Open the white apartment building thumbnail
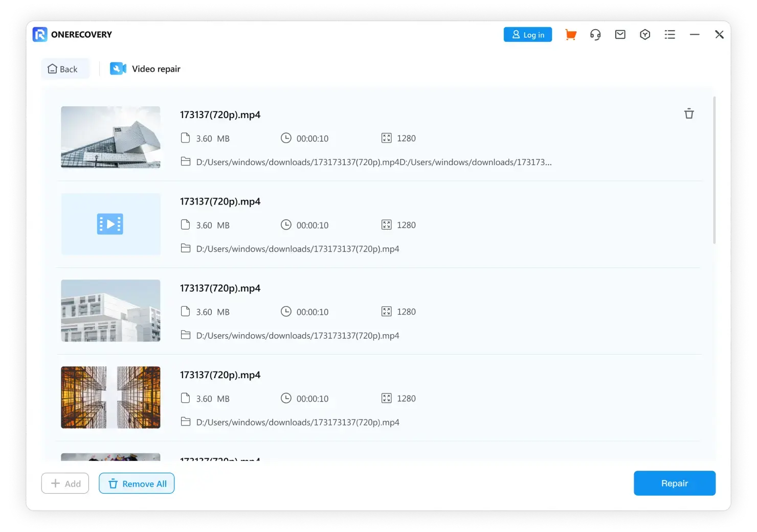 click(x=110, y=311)
